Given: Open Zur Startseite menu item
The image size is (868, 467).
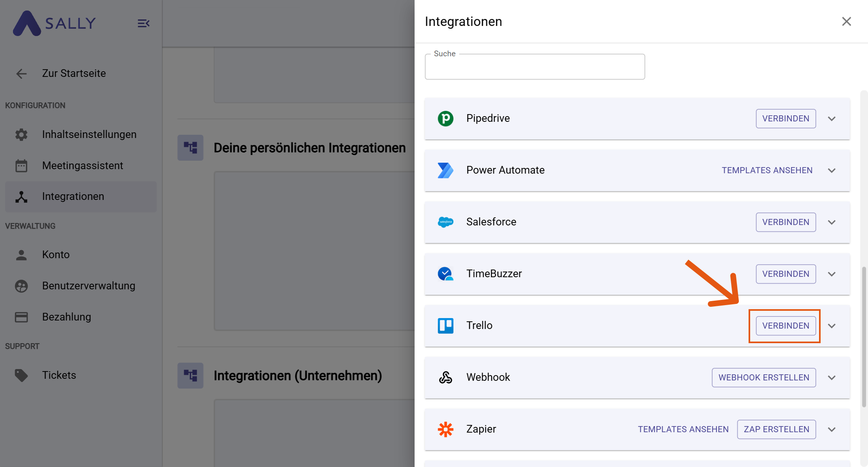Looking at the screenshot, I should tap(81, 74).
